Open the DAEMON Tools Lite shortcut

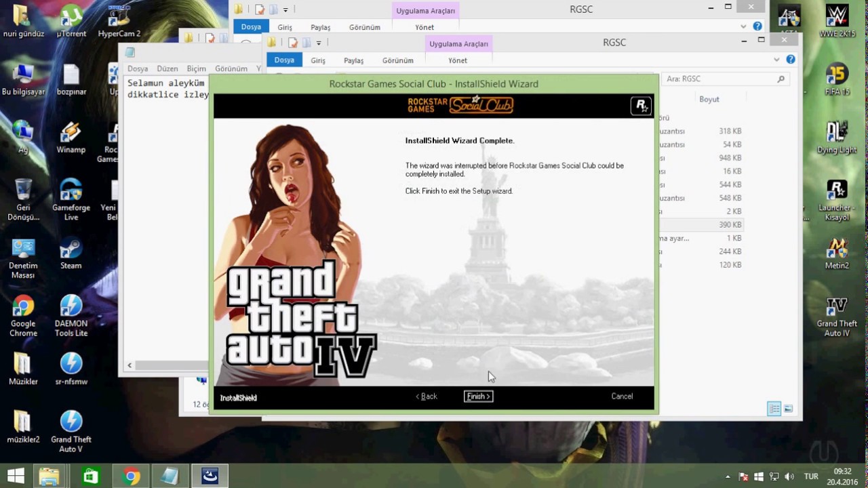(71, 316)
